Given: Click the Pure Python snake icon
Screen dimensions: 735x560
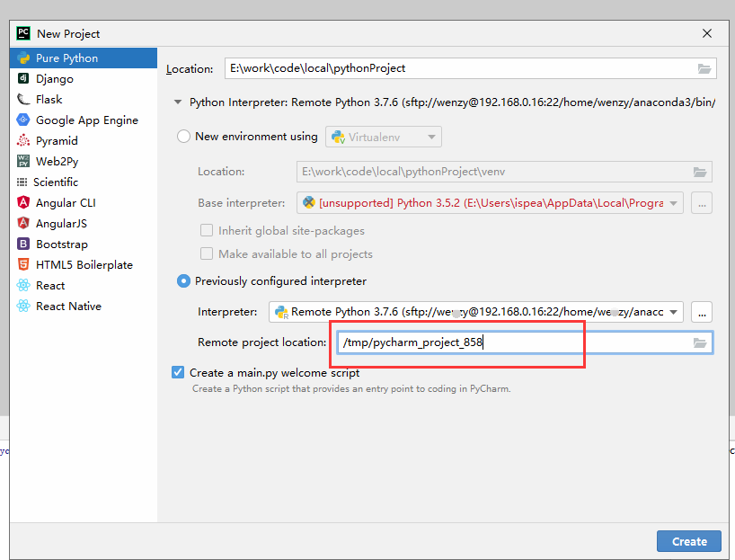Looking at the screenshot, I should tap(23, 58).
